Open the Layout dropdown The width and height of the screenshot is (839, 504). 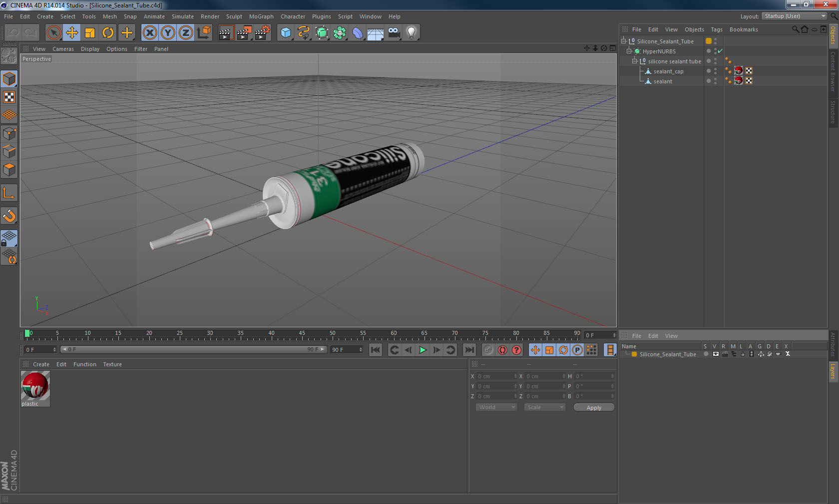point(795,16)
